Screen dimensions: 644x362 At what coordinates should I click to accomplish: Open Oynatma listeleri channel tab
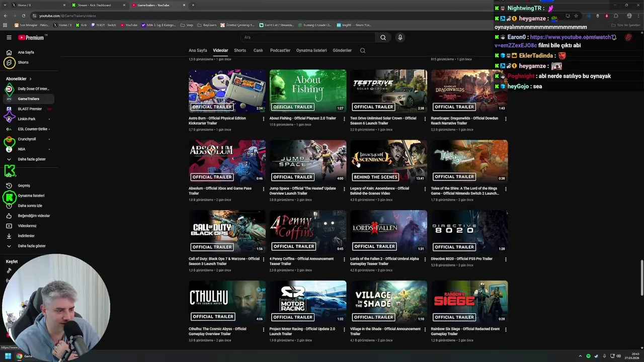click(x=311, y=50)
